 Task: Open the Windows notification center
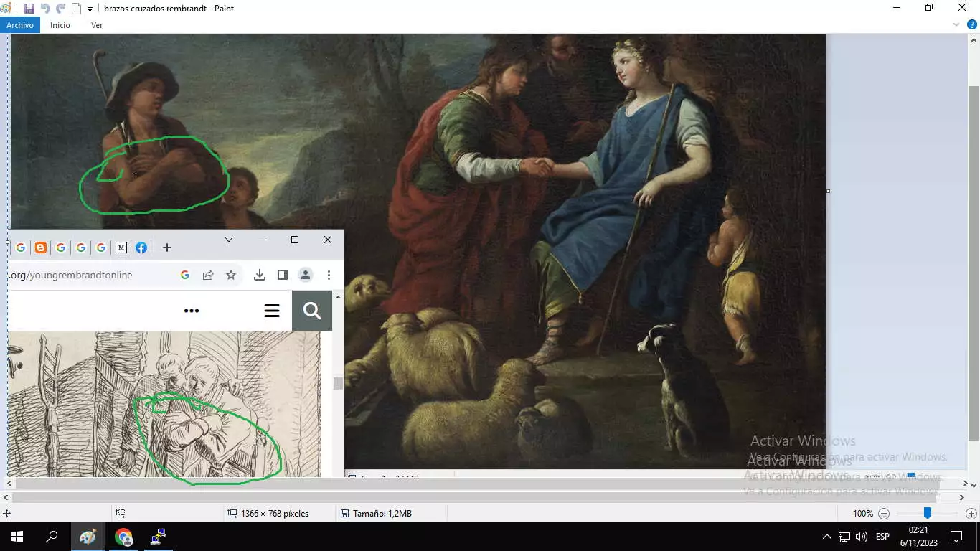[956, 537]
